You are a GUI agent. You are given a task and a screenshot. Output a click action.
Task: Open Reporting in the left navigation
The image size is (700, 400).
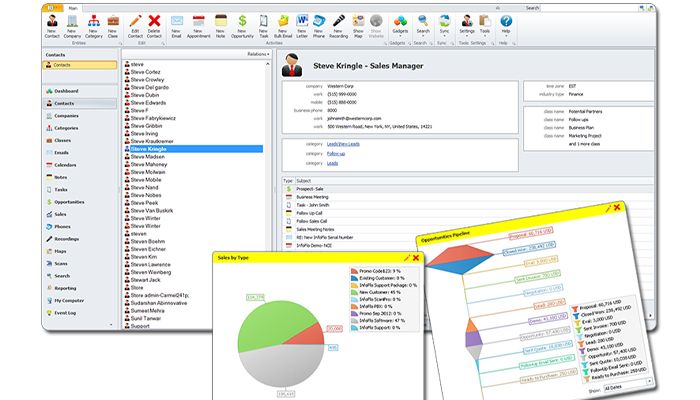coord(65,288)
